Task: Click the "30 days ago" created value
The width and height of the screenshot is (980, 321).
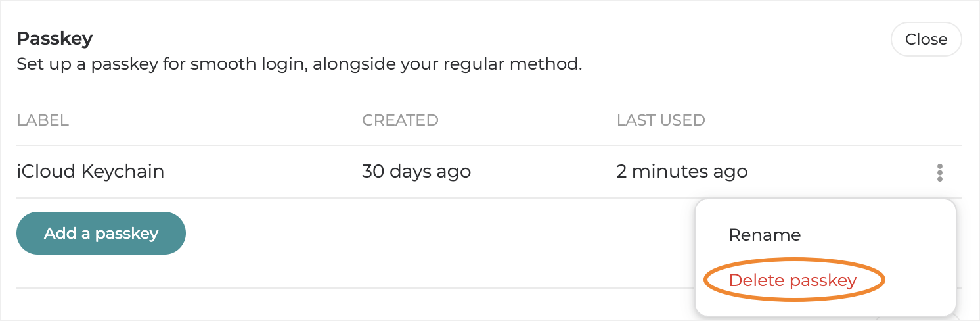Action: coord(416,172)
